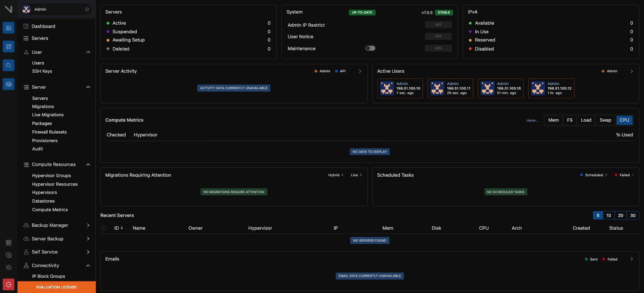Open the Hybrid migrations link
The image size is (644, 293).
click(x=336, y=175)
